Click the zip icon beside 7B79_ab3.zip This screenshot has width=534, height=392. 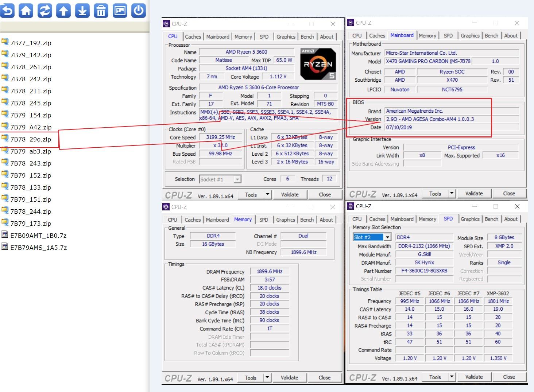click(5, 151)
